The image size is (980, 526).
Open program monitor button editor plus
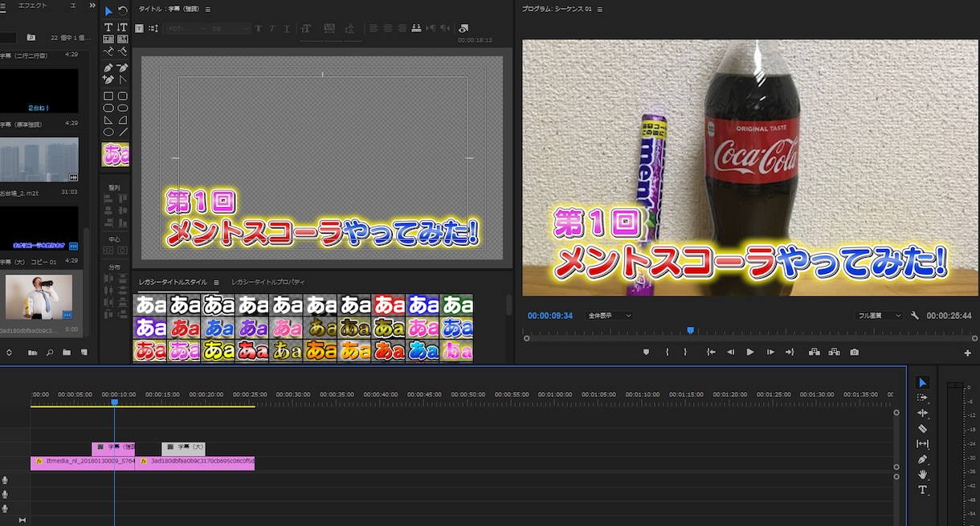[x=967, y=353]
